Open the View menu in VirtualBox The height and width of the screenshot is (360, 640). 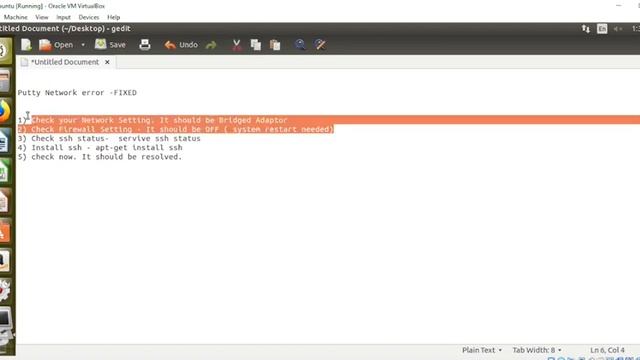click(42, 17)
